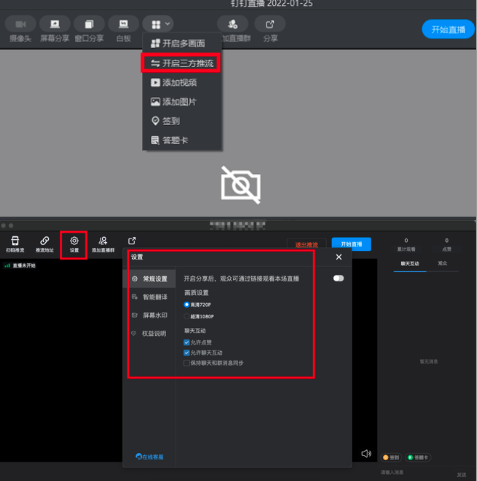Select the 超清1080P radio button
Image resolution: width=477 pixels, height=481 pixels.
tap(187, 316)
